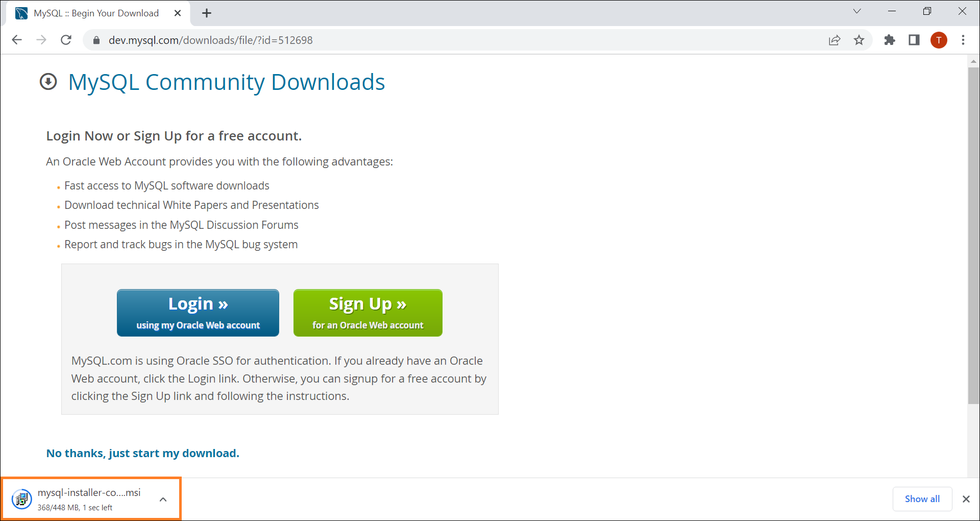Restore down the Chrome window
This screenshot has width=980, height=521.
[x=927, y=11]
